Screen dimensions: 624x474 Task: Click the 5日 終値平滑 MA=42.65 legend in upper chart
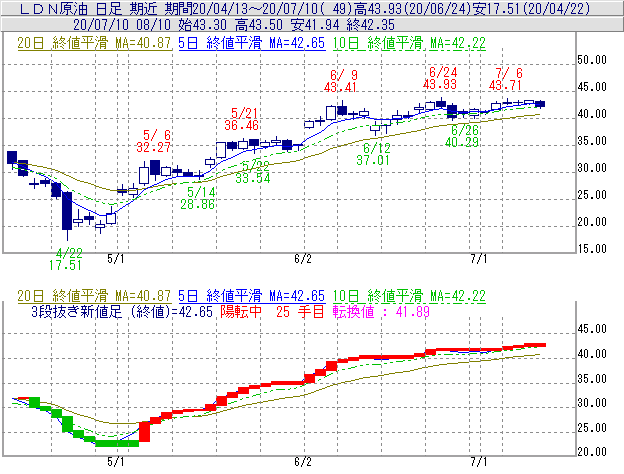click(252, 43)
